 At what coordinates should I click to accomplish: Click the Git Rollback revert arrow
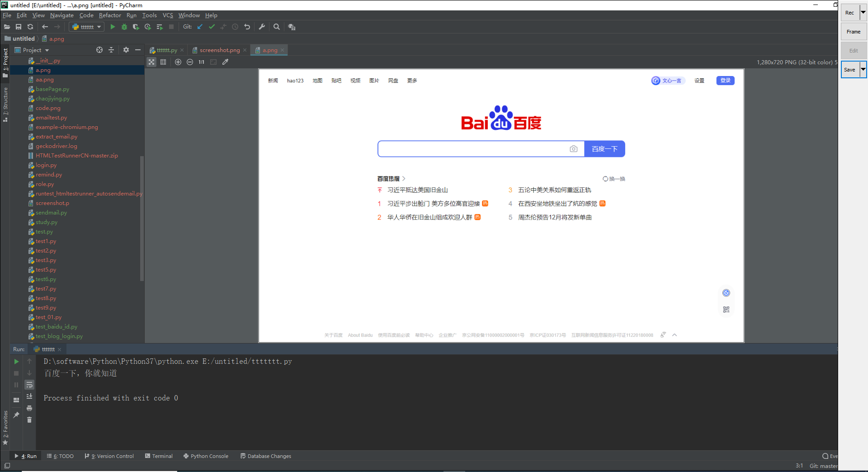(247, 27)
